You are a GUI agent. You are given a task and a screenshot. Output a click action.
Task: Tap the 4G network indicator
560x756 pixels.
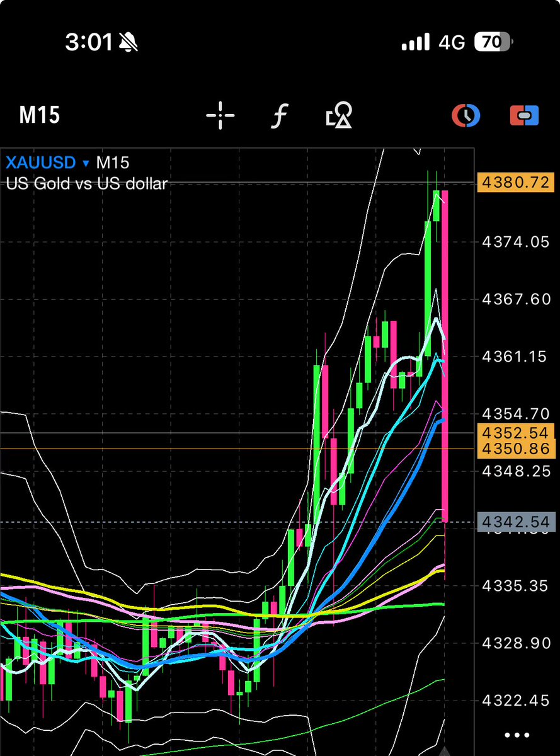click(452, 42)
